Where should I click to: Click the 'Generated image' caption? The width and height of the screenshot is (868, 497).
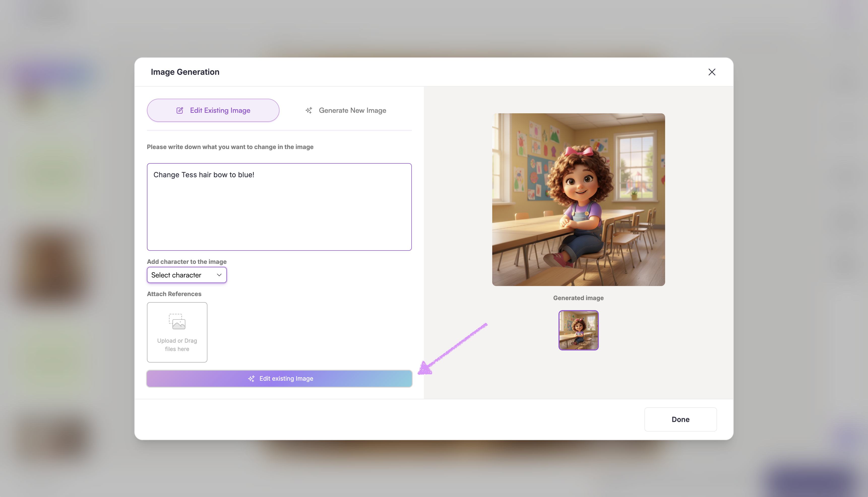[578, 298]
